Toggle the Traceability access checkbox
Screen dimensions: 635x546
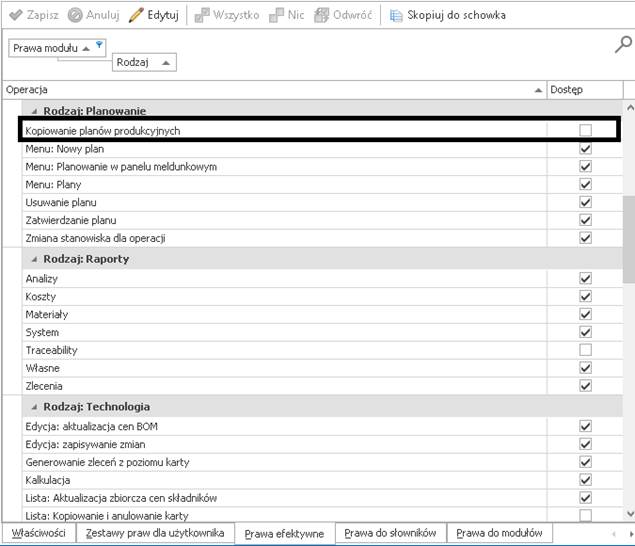585,350
